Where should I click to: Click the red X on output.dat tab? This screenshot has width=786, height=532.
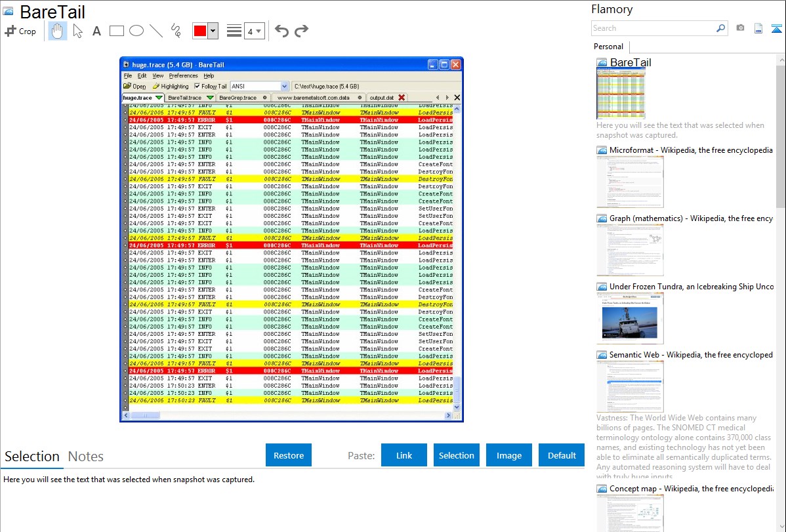click(402, 98)
